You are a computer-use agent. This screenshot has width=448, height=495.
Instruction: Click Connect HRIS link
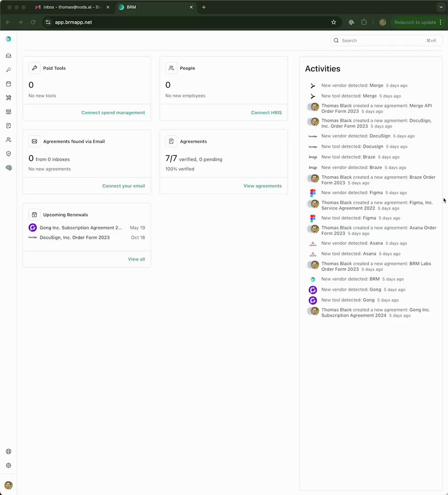click(x=266, y=113)
